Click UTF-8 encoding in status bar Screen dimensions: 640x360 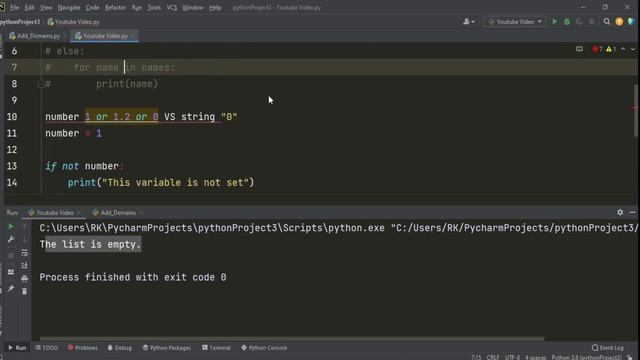(512, 357)
